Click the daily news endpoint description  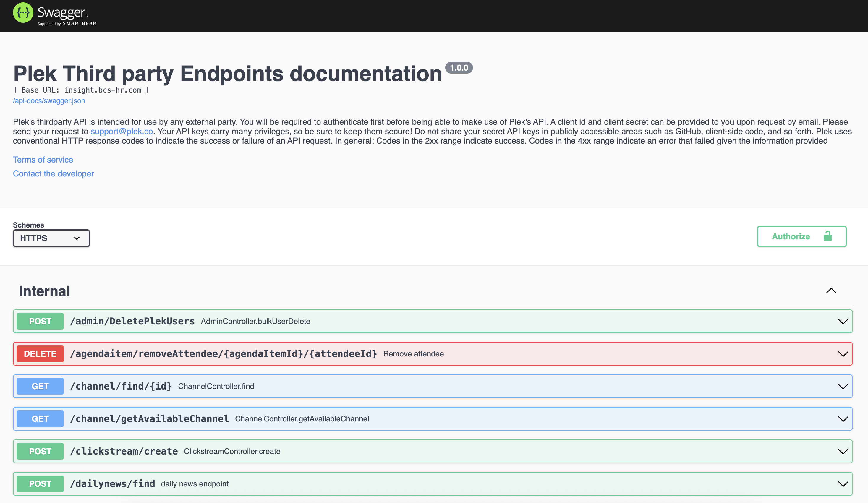(x=195, y=484)
